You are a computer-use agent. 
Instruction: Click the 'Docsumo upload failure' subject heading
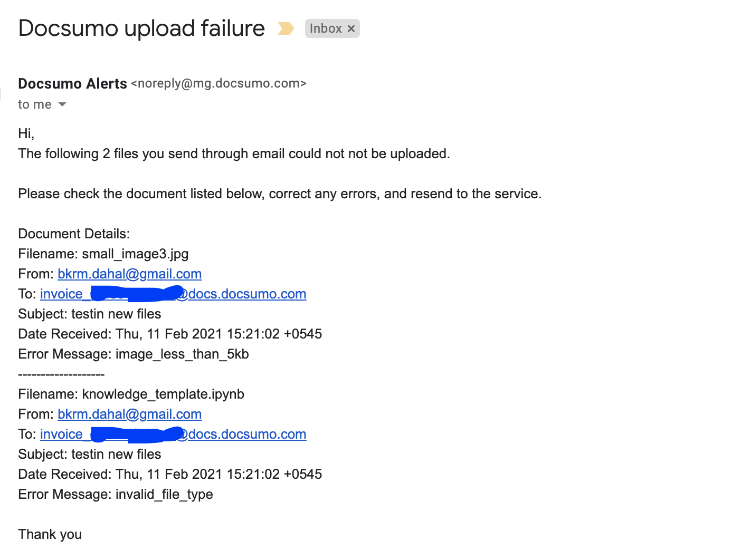(141, 28)
